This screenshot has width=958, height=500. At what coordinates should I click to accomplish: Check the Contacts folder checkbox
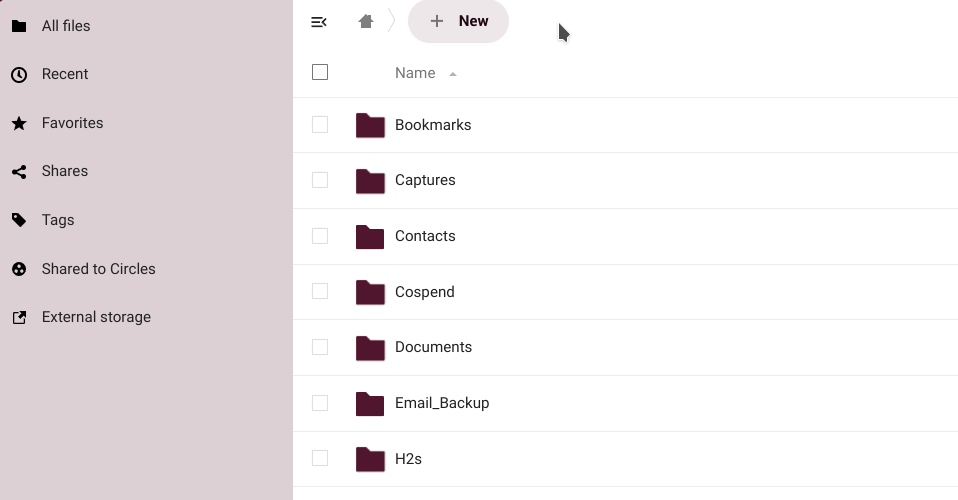(320, 236)
